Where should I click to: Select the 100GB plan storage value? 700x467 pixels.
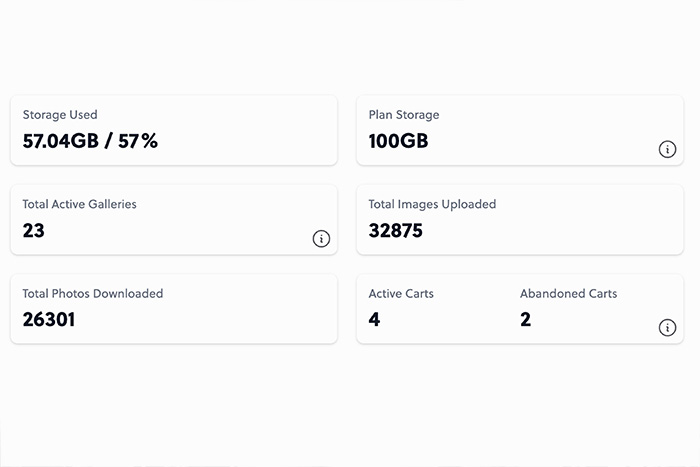point(398,141)
